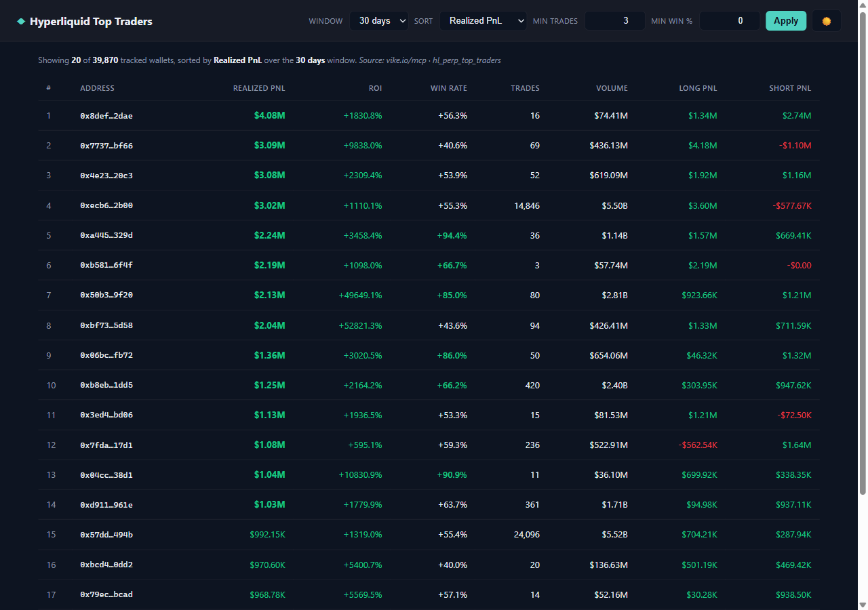Click the $992.15K realized PnL value
This screenshot has width=868, height=610.
[x=268, y=535]
